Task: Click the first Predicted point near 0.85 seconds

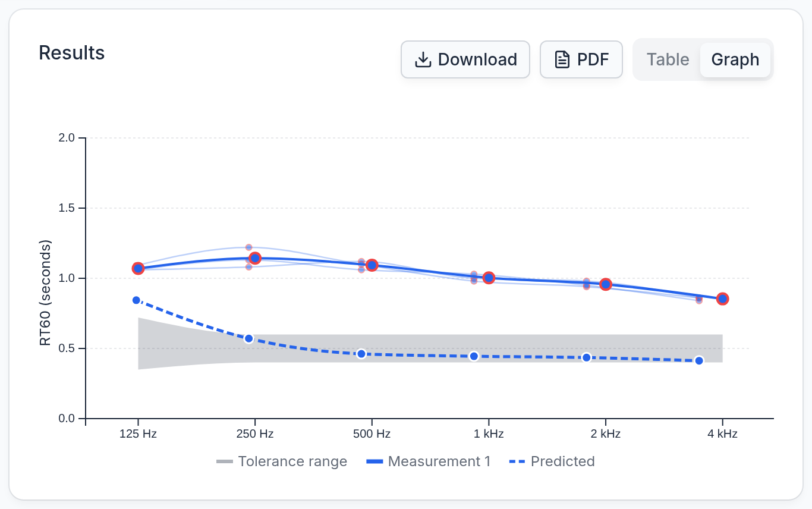Action: [x=136, y=300]
